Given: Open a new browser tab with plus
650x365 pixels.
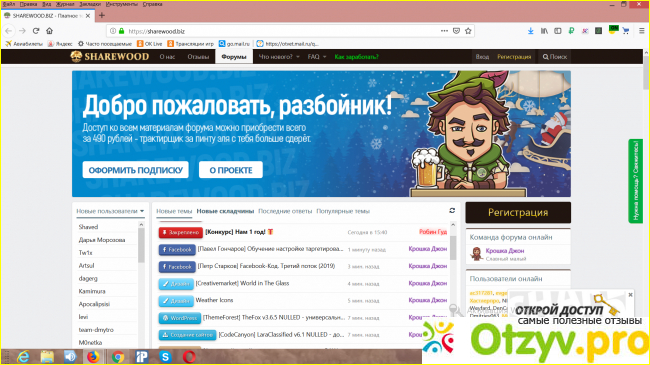Looking at the screenshot, I should (x=102, y=16).
